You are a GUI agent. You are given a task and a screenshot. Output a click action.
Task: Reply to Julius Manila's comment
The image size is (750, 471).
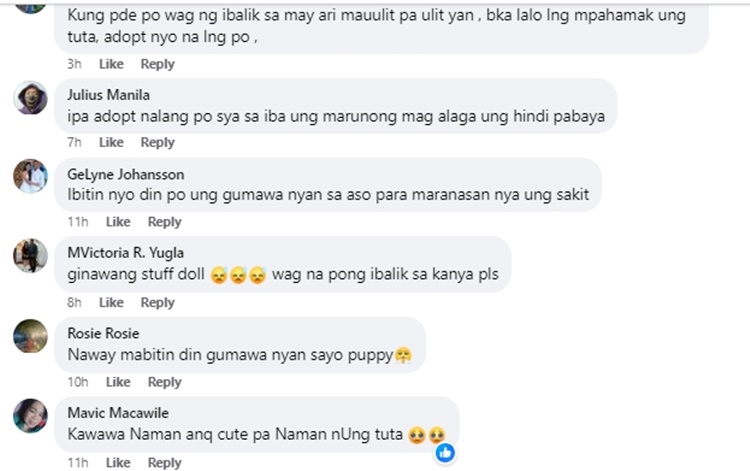point(157,142)
